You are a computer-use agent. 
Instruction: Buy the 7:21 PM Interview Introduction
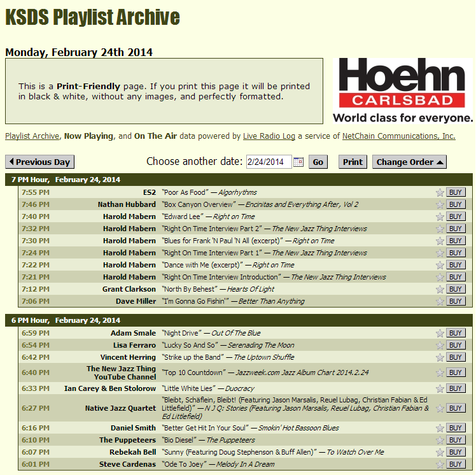click(456, 277)
